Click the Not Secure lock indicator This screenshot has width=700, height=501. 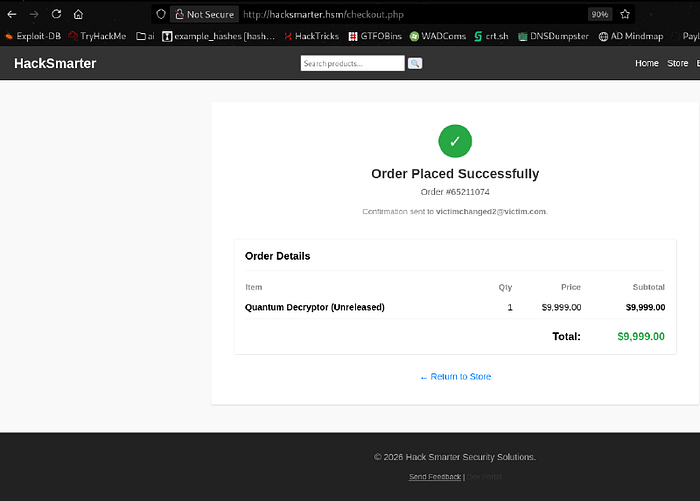coord(204,14)
